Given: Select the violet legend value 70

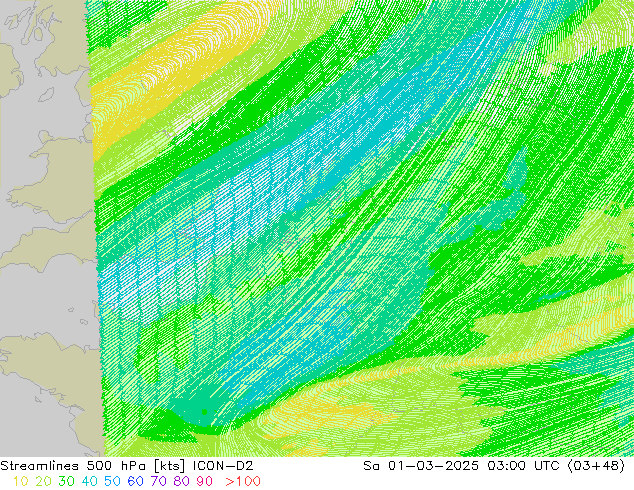Looking at the screenshot, I should [x=158, y=481].
